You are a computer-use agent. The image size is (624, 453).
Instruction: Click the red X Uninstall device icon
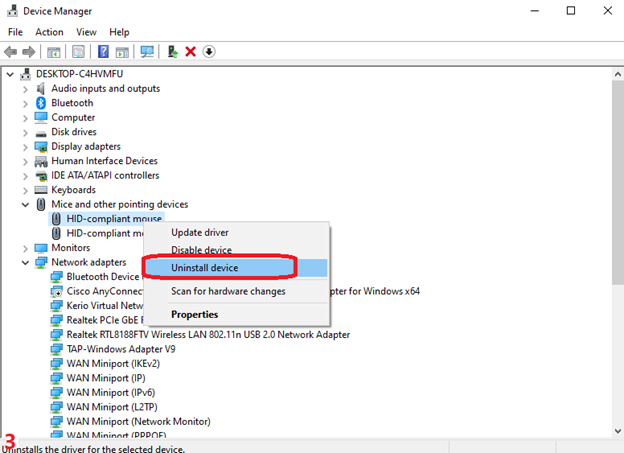click(191, 52)
